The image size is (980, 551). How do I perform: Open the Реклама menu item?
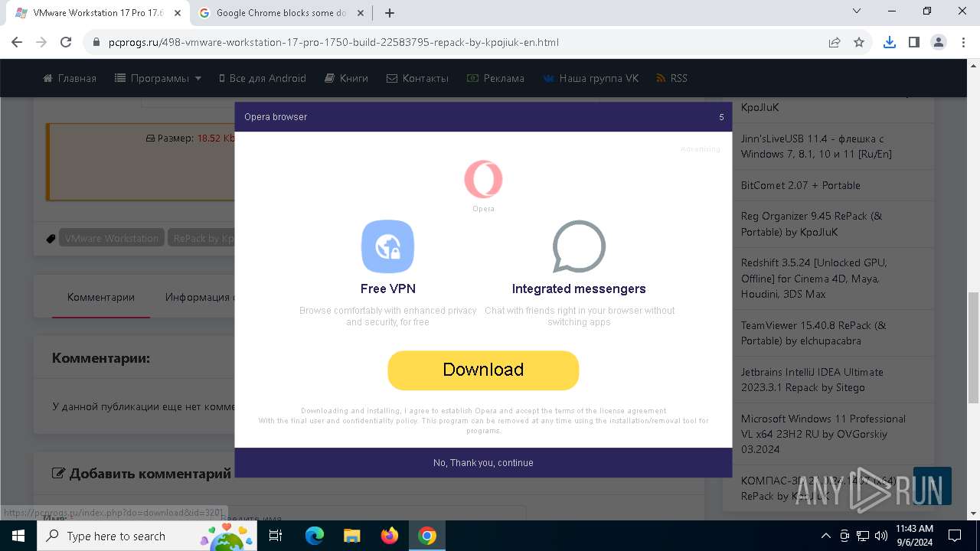(x=495, y=78)
